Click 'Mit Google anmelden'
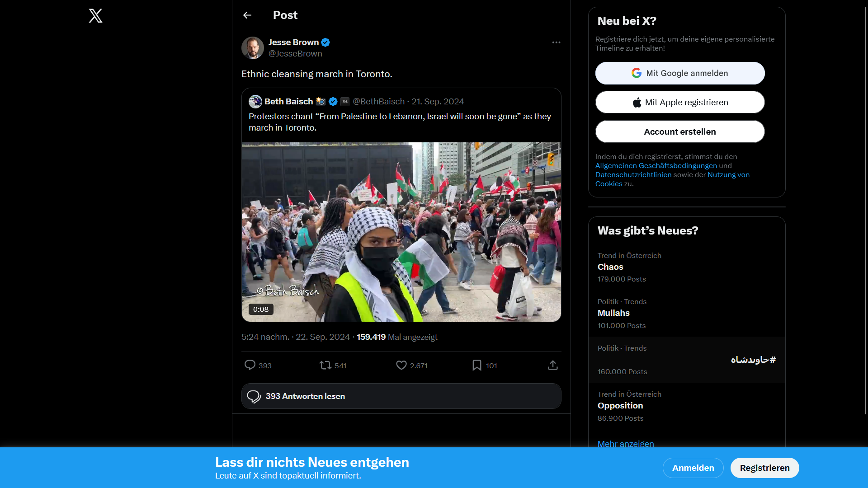This screenshot has width=868, height=488. pyautogui.click(x=680, y=73)
